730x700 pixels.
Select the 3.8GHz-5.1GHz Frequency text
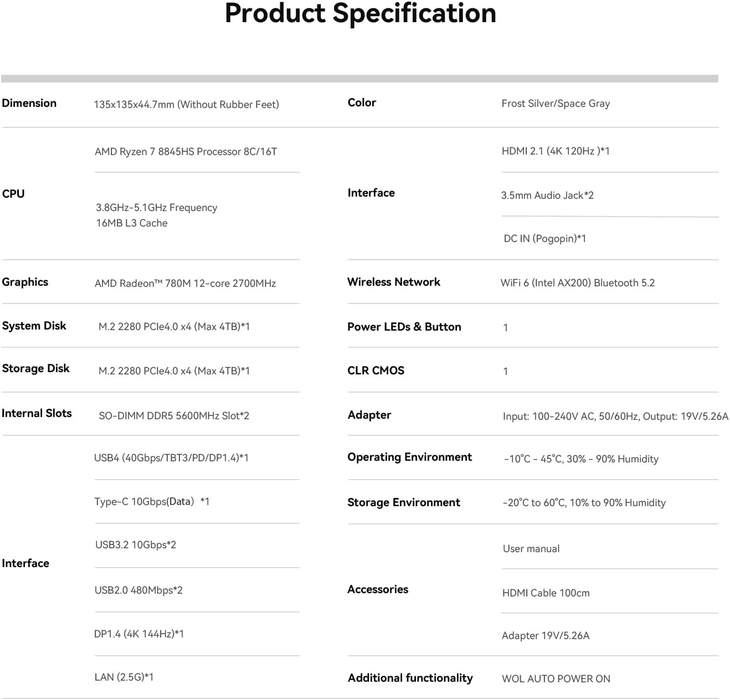coord(156,208)
